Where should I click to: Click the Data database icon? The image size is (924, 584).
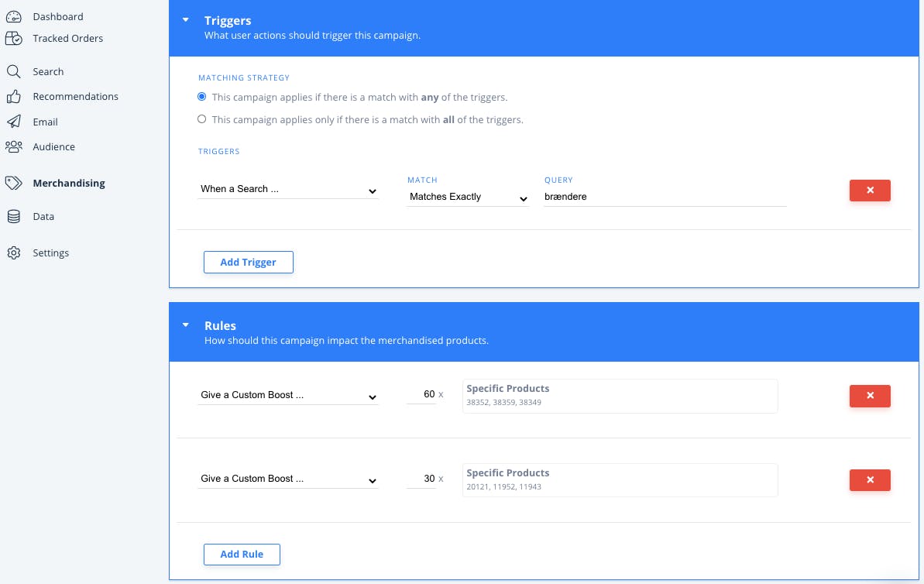pyautogui.click(x=13, y=216)
